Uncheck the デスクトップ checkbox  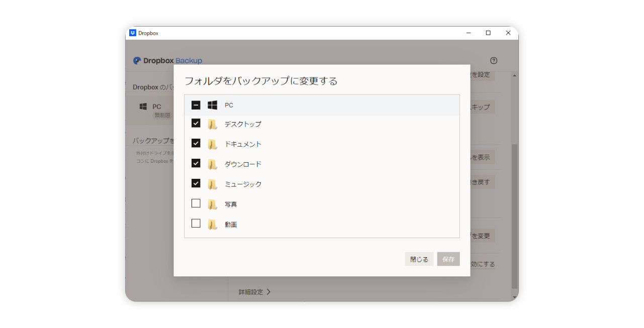click(196, 123)
